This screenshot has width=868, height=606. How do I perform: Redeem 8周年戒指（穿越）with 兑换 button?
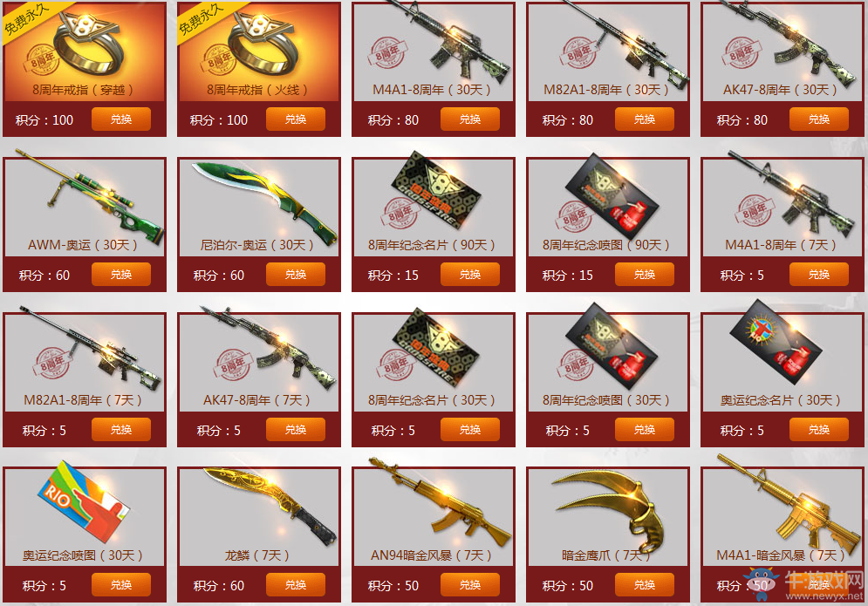coord(120,119)
